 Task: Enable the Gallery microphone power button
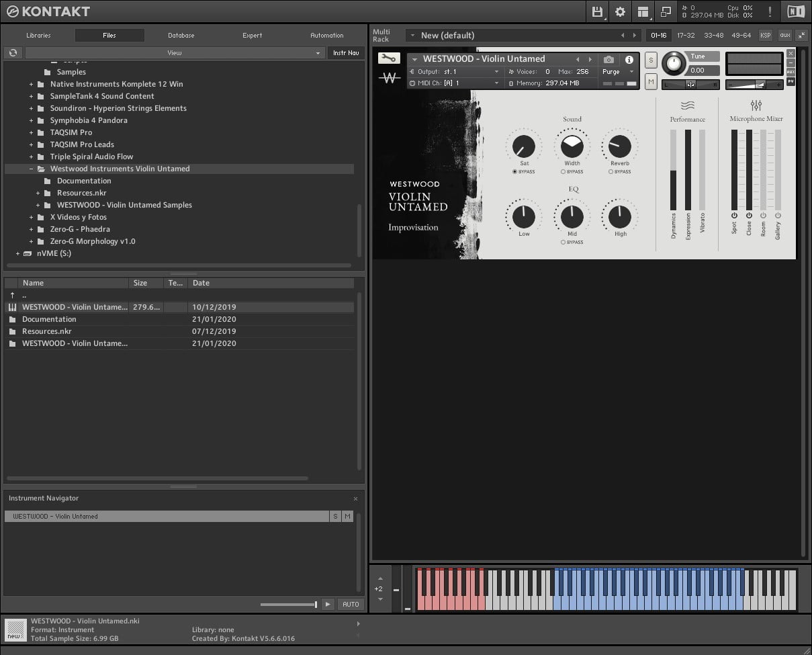(778, 216)
